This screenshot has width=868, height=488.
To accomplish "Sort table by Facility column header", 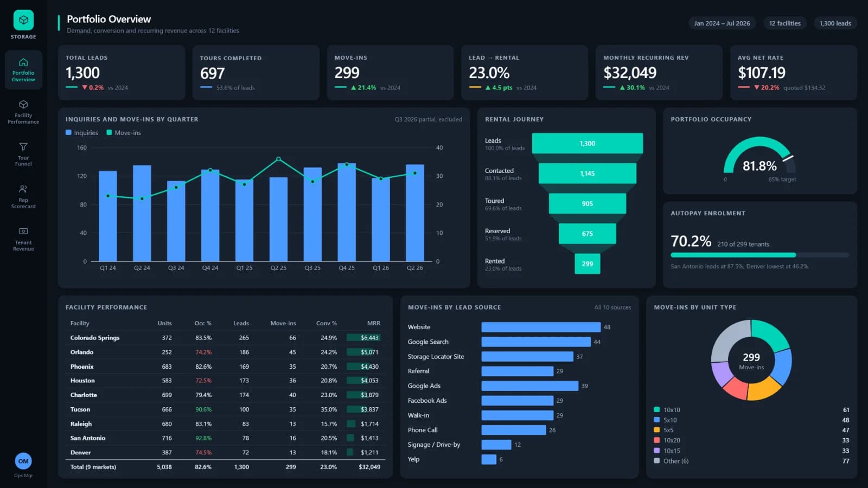I will click(x=80, y=323).
